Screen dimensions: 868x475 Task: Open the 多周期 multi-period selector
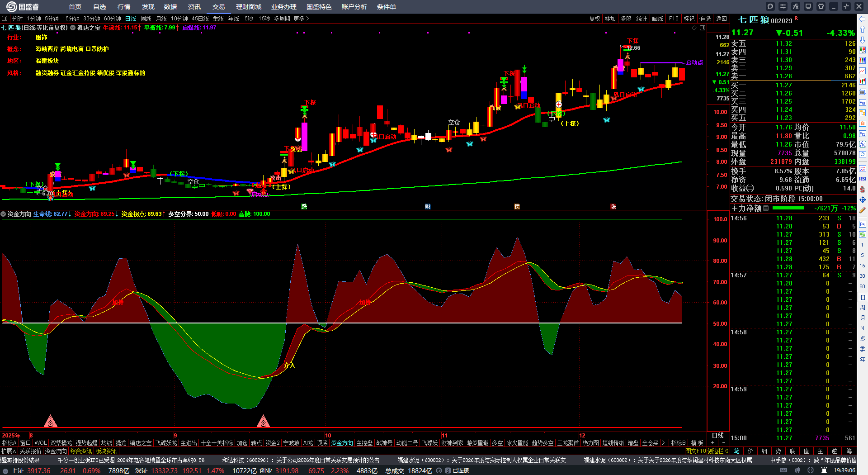282,19
